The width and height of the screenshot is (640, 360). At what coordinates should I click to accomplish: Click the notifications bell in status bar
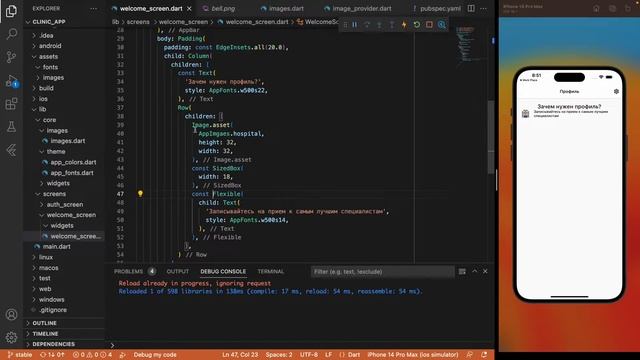[x=484, y=355]
